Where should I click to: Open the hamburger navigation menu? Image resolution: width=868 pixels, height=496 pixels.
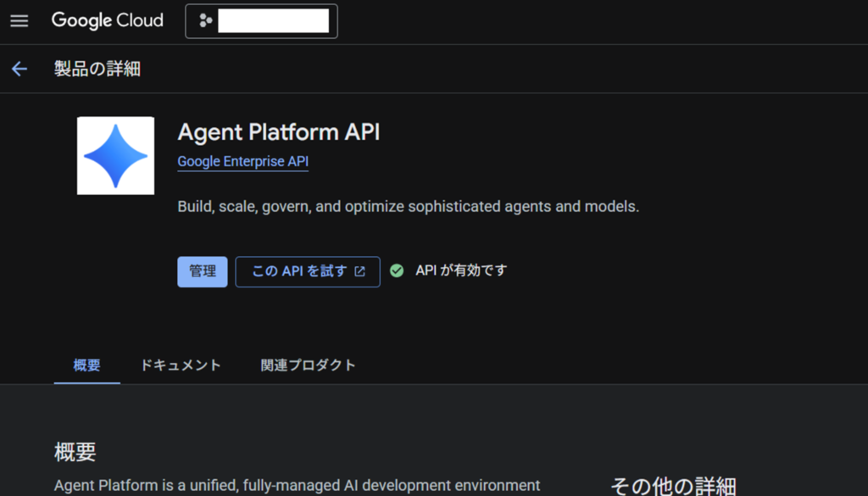pyautogui.click(x=19, y=21)
